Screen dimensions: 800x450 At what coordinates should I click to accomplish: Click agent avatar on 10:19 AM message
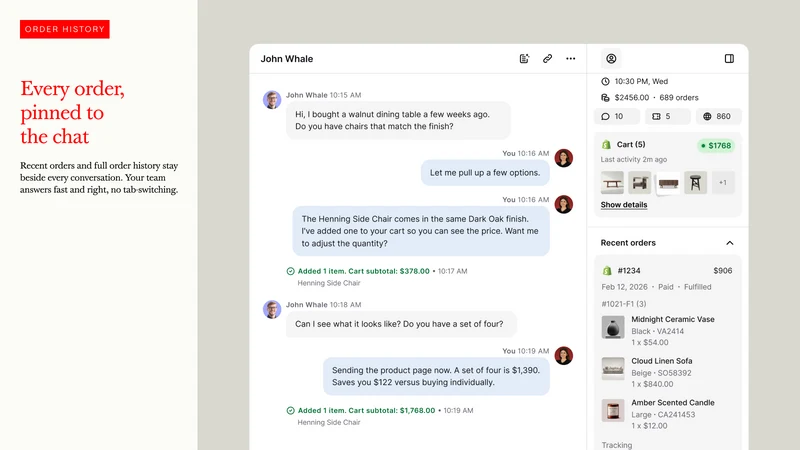point(564,356)
